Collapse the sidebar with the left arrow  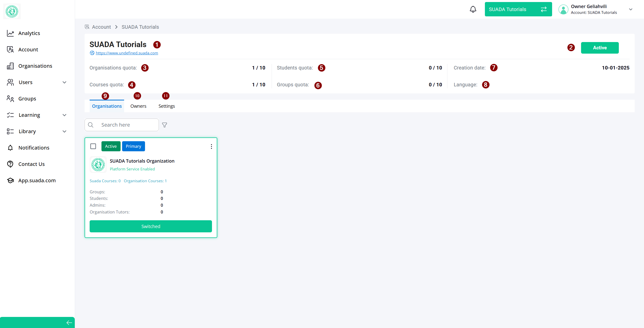(x=69, y=322)
